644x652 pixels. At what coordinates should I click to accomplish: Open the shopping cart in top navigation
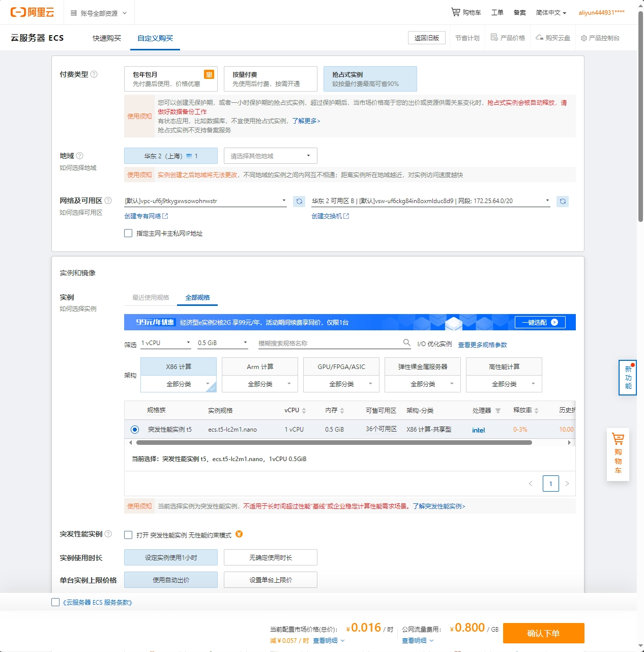click(465, 12)
